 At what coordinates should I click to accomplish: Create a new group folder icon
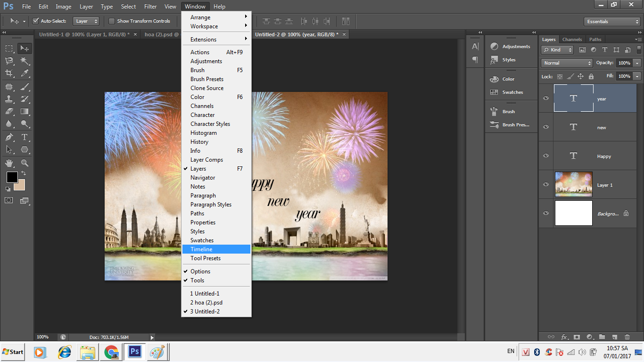click(x=602, y=337)
